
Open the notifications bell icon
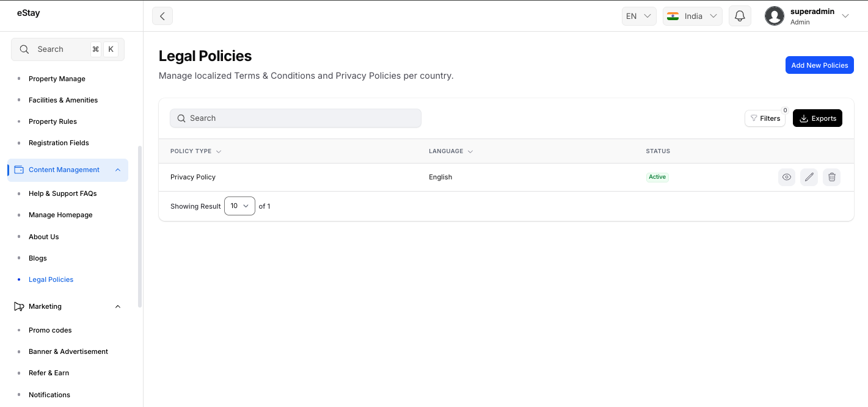pos(740,16)
